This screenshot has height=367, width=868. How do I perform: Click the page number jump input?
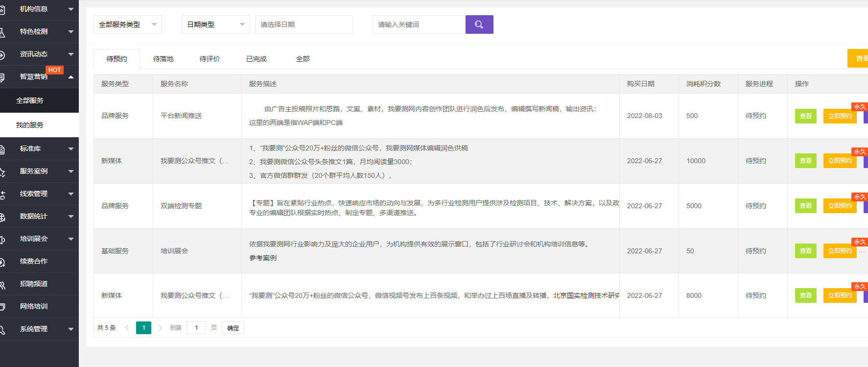click(x=196, y=328)
